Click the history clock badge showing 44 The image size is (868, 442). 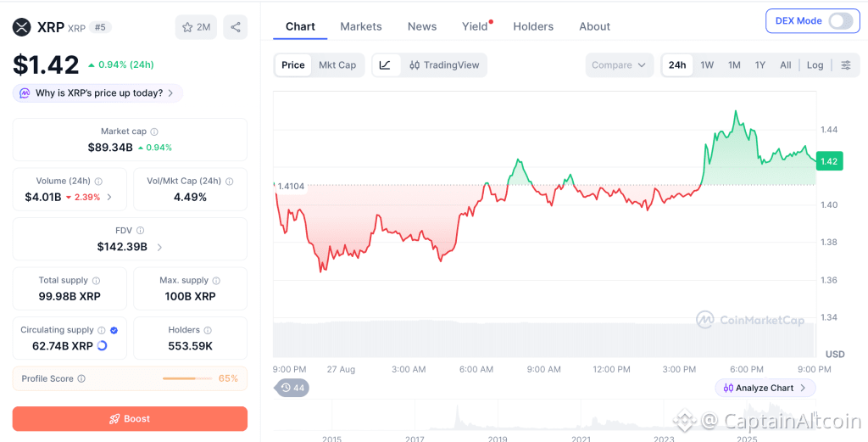pyautogui.click(x=292, y=388)
